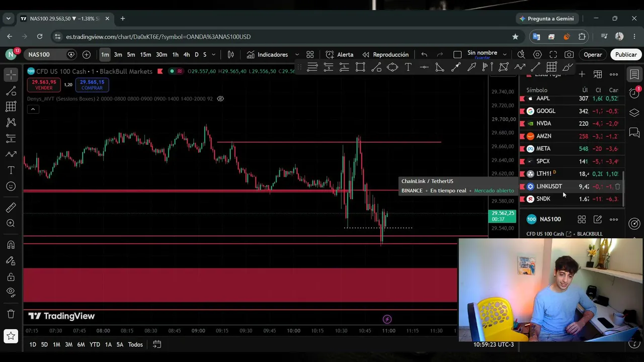Open watchlist three-dot options menu
This screenshot has width=644, height=362.
tap(614, 74)
